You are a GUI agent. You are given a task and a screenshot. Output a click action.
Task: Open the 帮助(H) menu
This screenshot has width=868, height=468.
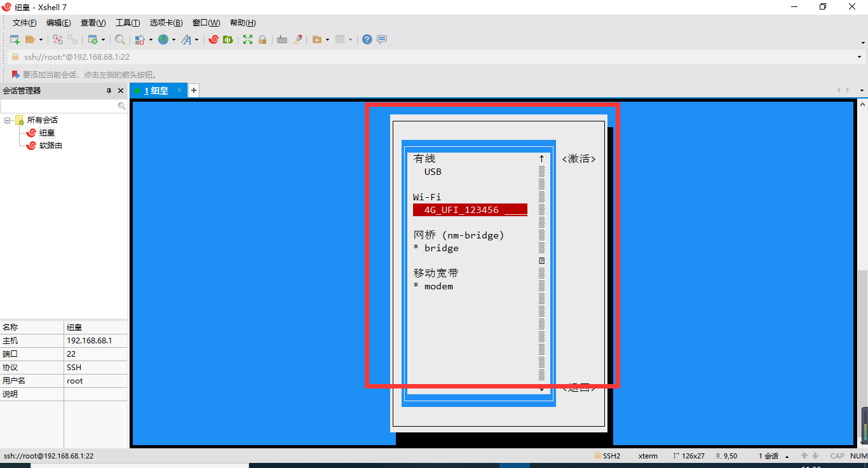243,23
